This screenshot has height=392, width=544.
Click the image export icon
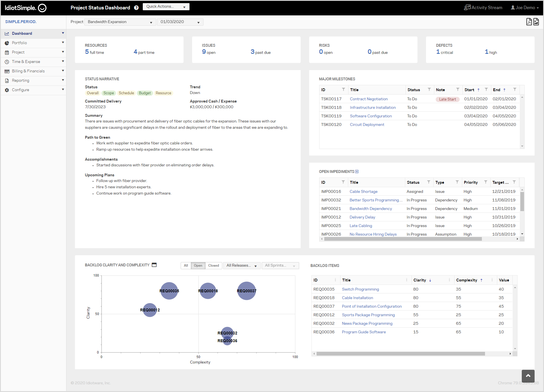(536, 22)
